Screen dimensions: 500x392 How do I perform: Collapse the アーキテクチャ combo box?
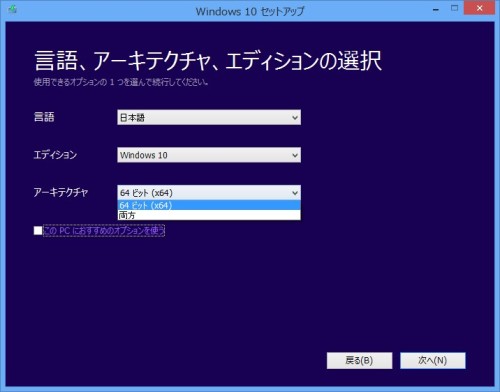[x=209, y=193]
